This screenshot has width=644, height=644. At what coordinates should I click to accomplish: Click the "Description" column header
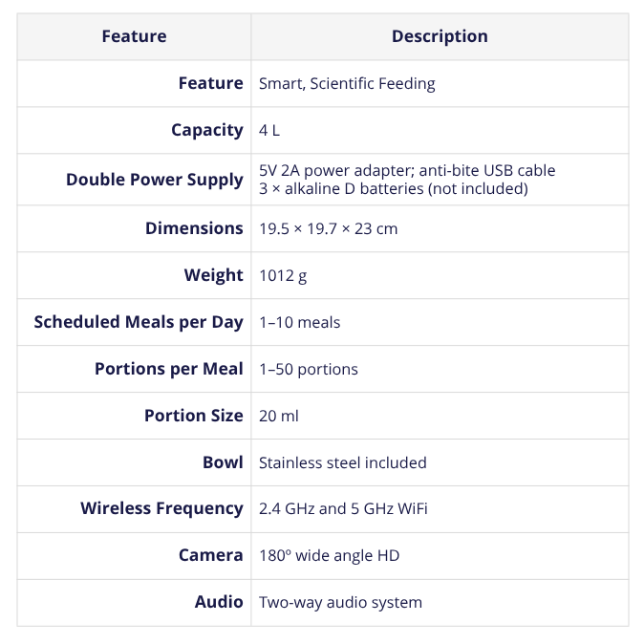pyautogui.click(x=440, y=36)
